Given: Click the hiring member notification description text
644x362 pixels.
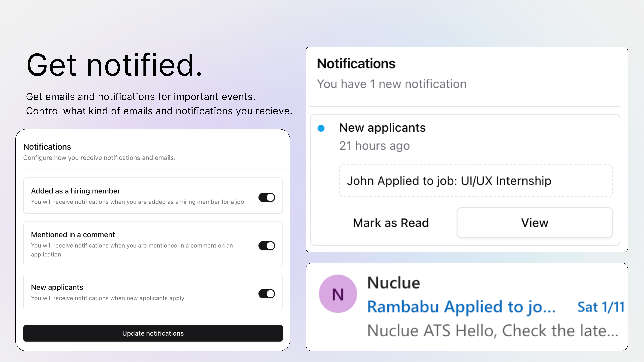Looking at the screenshot, I should point(137,202).
